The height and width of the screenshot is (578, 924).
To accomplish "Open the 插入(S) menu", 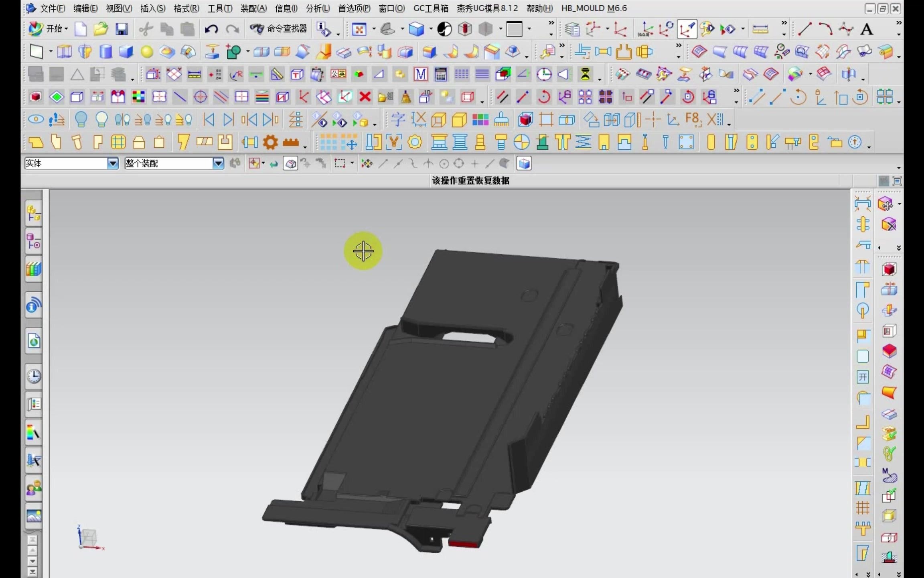I will coord(152,8).
